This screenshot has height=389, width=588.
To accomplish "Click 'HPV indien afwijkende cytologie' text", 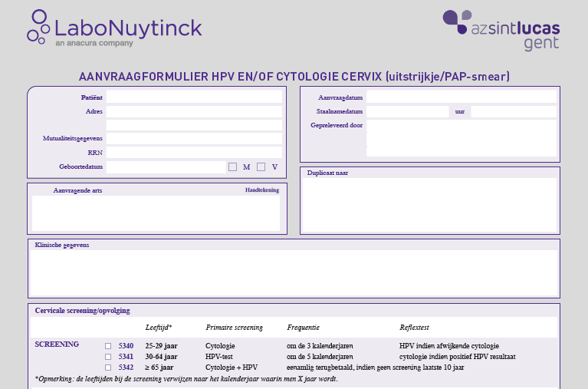I will pyautogui.click(x=449, y=346).
